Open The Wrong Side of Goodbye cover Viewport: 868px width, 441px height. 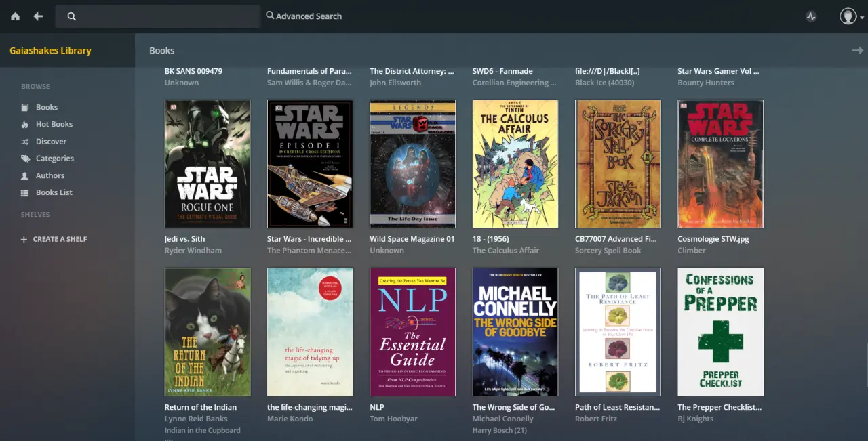515,332
